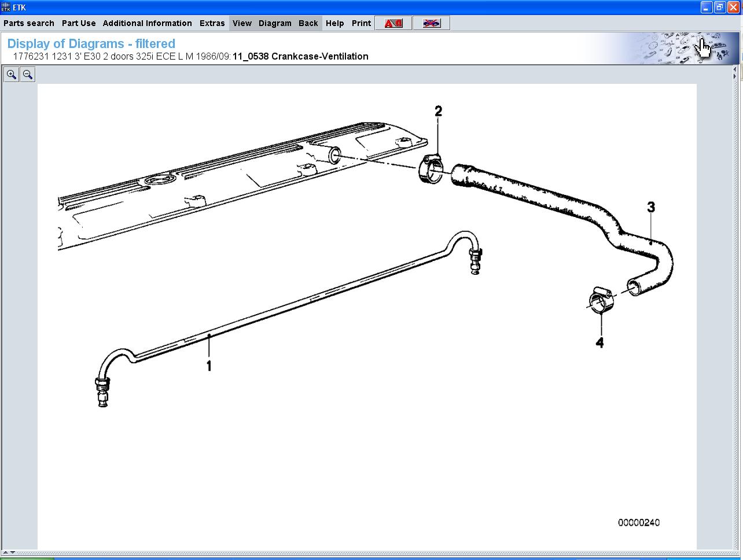The width and height of the screenshot is (743, 560).
Task: Select part number 1 vent pipe label
Action: tap(209, 366)
